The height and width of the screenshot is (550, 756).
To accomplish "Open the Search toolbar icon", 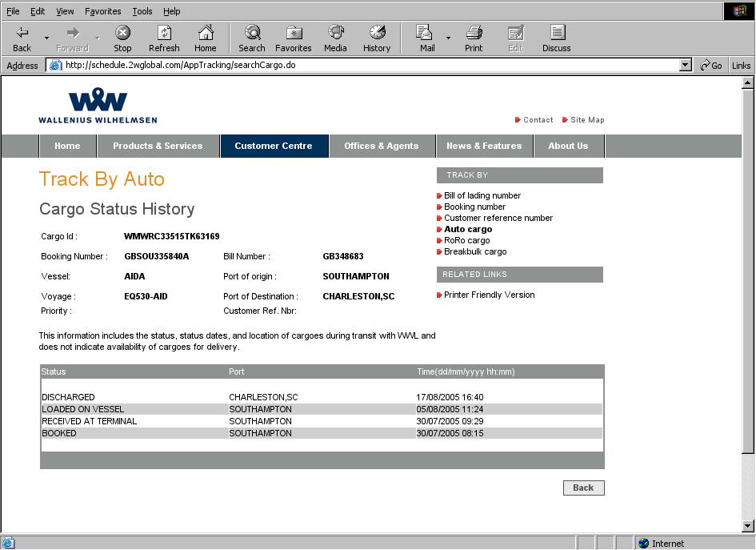I will pyautogui.click(x=252, y=33).
